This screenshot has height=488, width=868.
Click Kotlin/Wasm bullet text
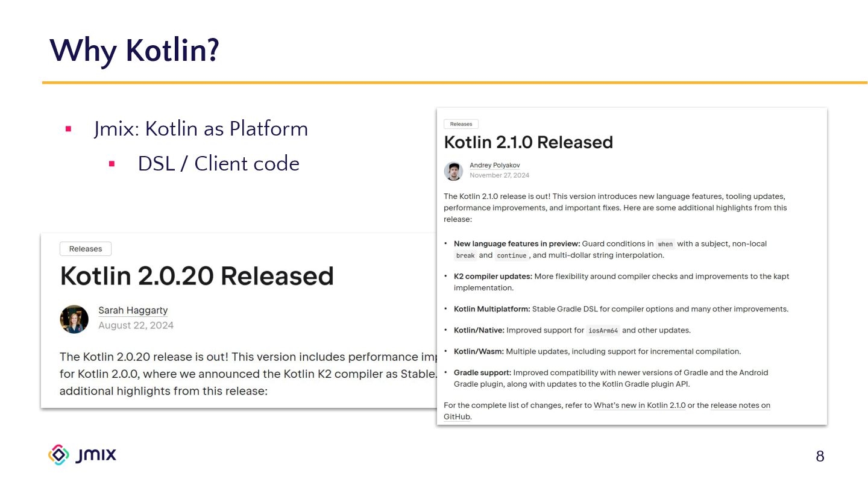tap(597, 351)
